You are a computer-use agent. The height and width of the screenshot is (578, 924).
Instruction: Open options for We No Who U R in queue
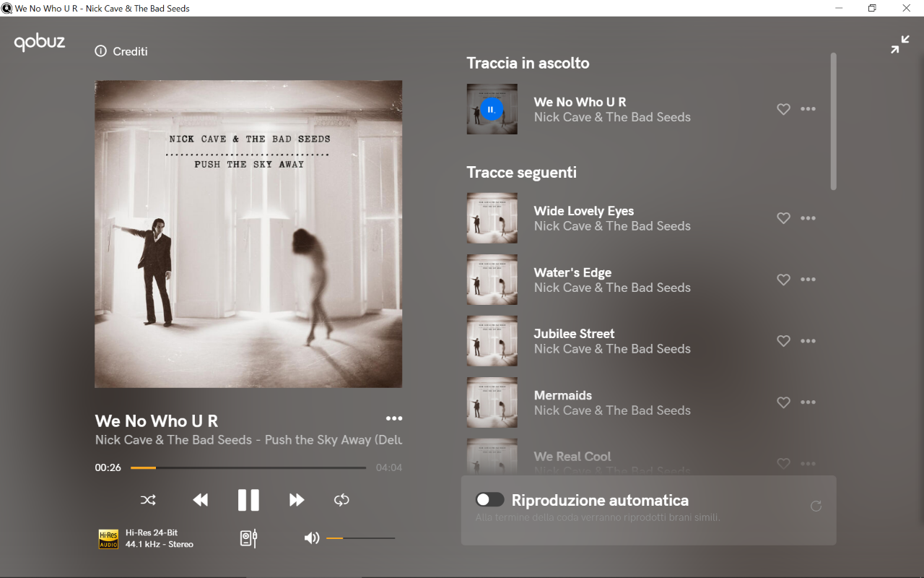point(808,109)
